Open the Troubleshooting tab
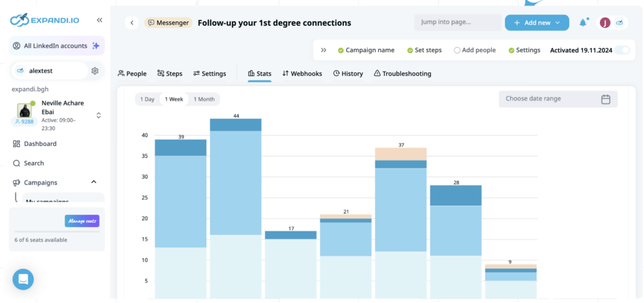 tap(402, 74)
